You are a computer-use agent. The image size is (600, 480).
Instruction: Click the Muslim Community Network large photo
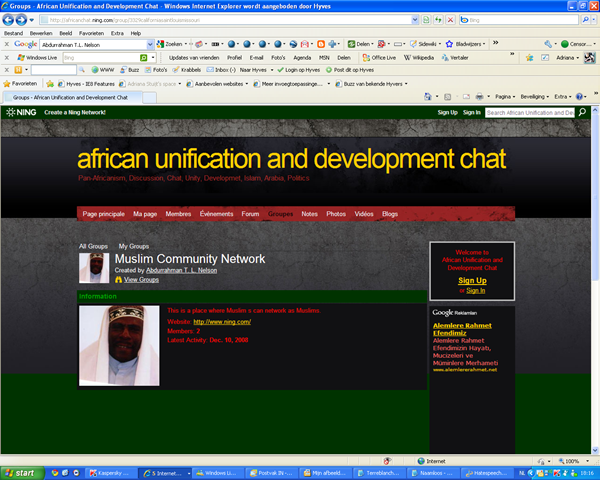(119, 346)
